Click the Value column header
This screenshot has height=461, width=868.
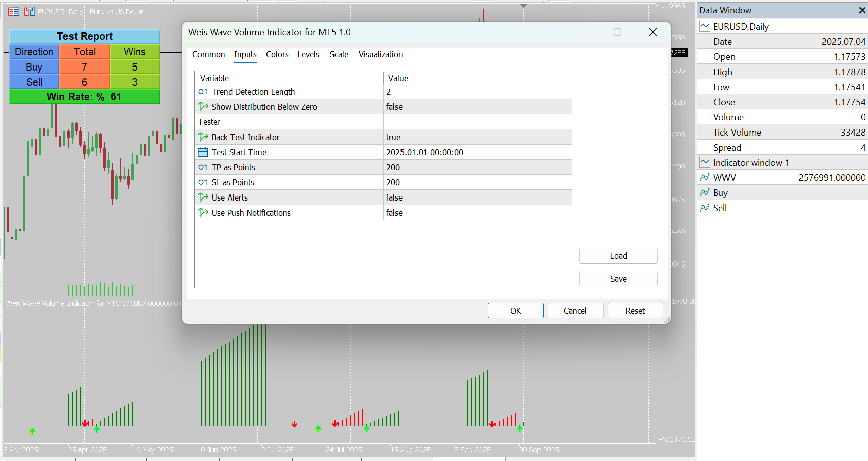click(478, 78)
